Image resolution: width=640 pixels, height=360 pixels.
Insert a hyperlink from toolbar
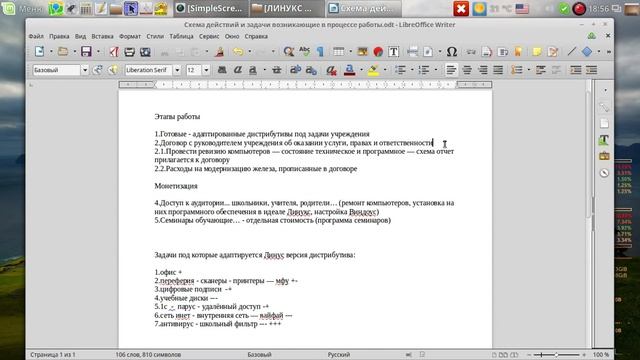pos(471,52)
